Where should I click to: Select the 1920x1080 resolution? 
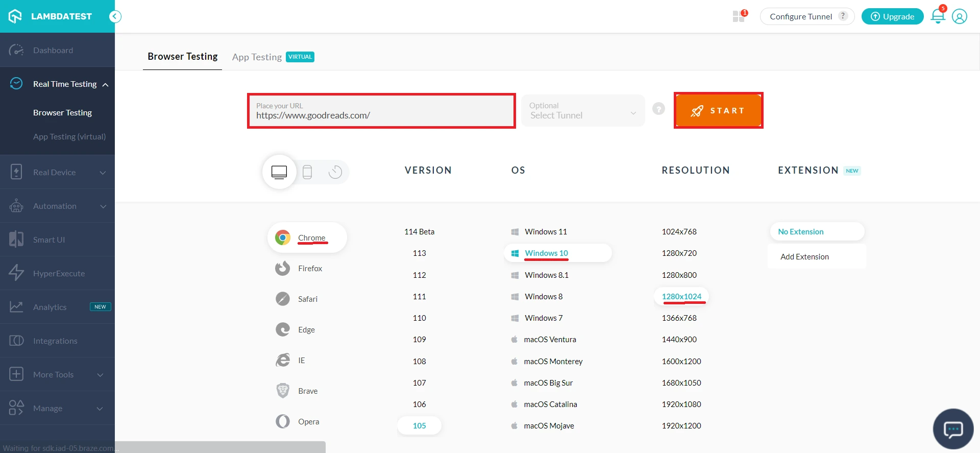[x=681, y=404]
